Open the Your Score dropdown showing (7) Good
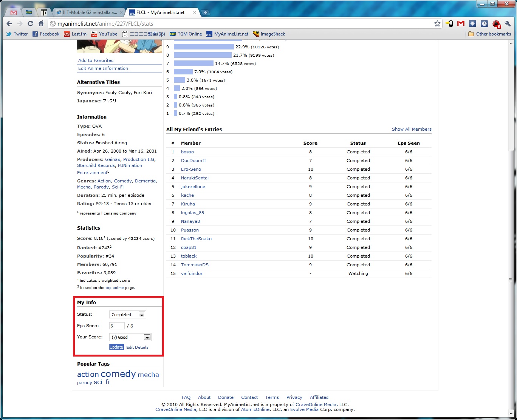 coord(130,337)
